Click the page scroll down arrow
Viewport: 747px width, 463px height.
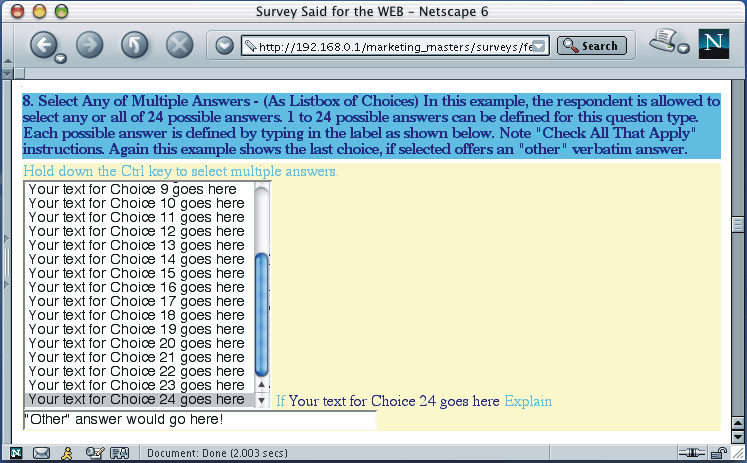pos(738,436)
